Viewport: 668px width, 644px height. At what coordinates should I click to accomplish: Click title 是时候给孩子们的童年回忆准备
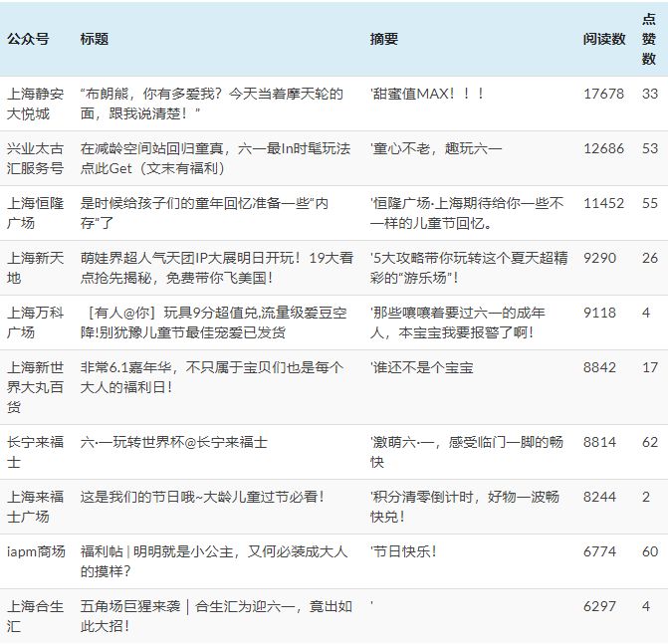tap(204, 213)
